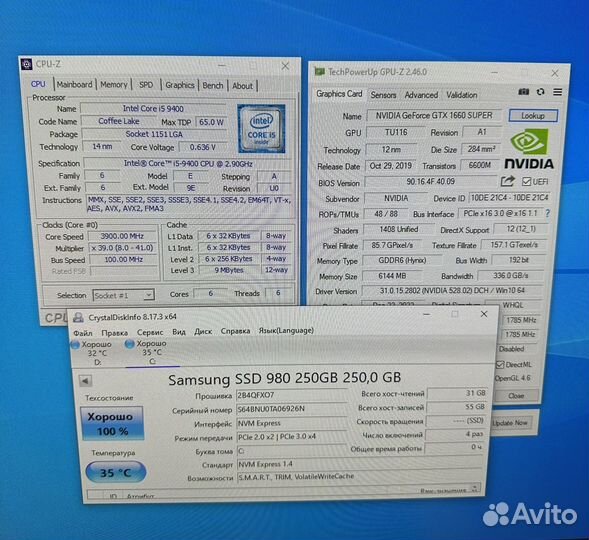Select the Graphics tab in CPU-Z
This screenshot has width=589, height=540.
click(x=180, y=85)
